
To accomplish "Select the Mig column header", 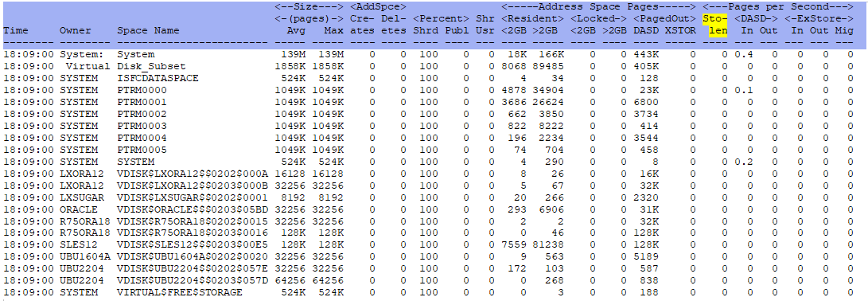I will point(844,30).
